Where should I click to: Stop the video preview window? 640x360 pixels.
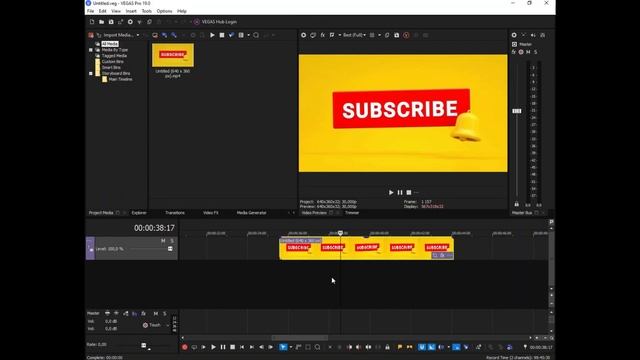click(409, 192)
